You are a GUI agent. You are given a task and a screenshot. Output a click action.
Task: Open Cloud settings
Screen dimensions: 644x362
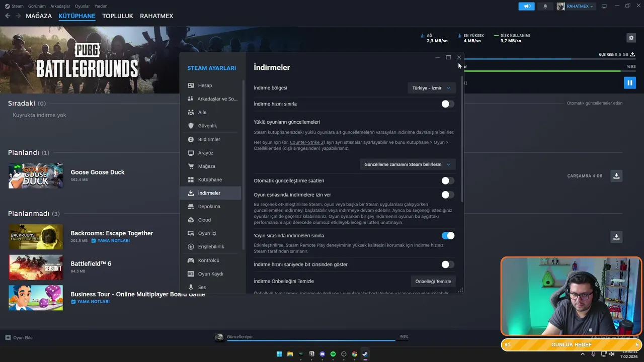click(210, 220)
